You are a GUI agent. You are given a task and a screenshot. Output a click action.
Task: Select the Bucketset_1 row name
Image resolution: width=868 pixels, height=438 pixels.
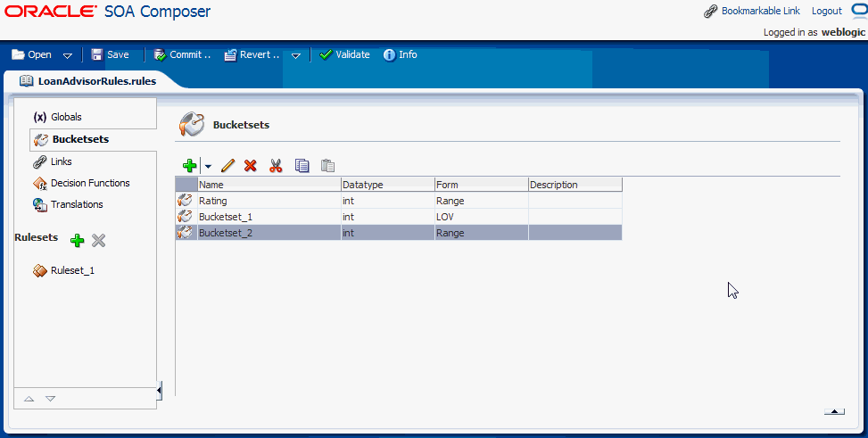click(x=226, y=217)
